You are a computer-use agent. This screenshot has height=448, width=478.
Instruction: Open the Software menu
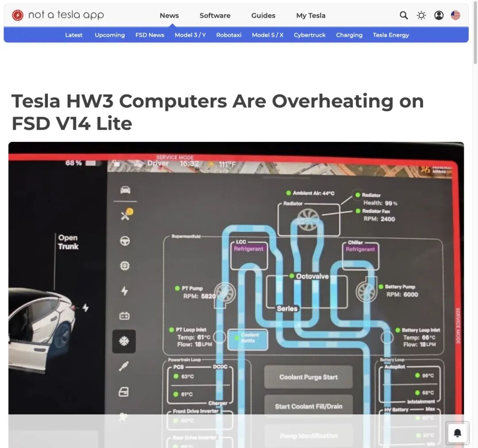[215, 15]
